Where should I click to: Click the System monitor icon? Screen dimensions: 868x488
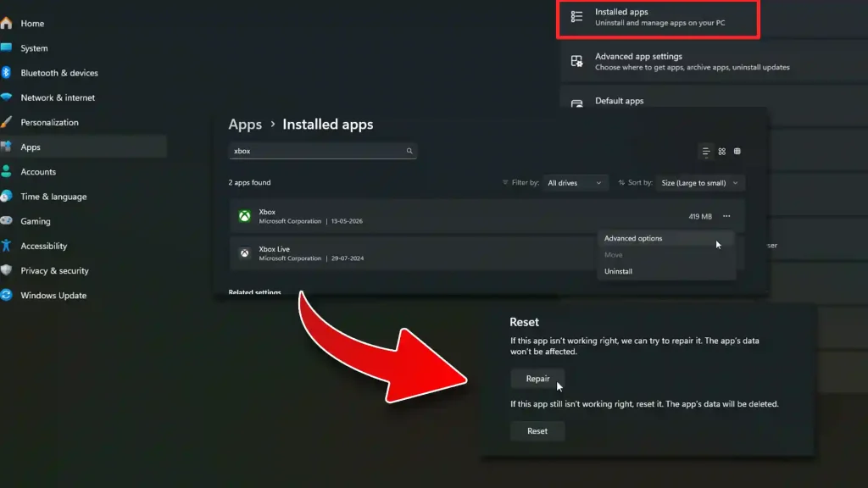[x=7, y=47]
